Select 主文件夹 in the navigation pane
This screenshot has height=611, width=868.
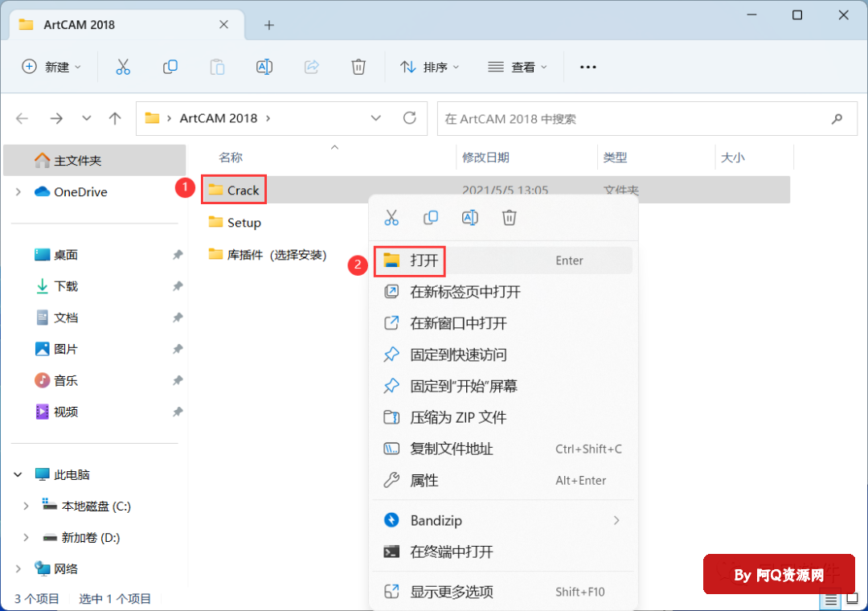pos(95,161)
